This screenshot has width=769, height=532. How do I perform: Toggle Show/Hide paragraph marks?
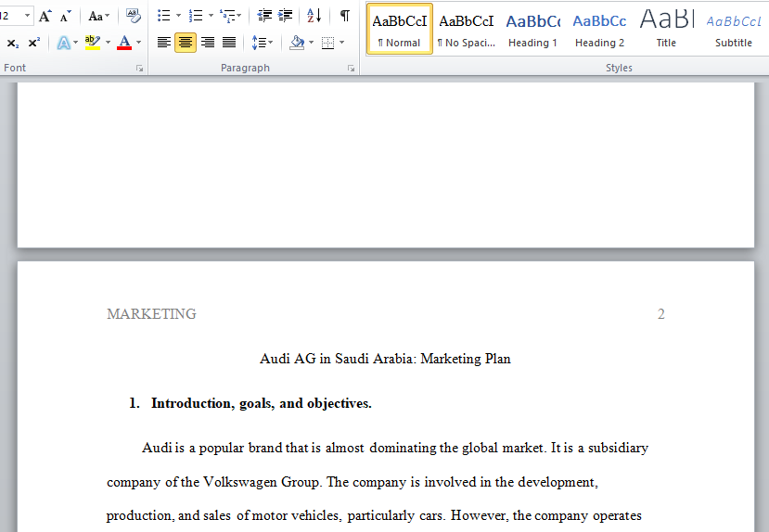coord(345,16)
